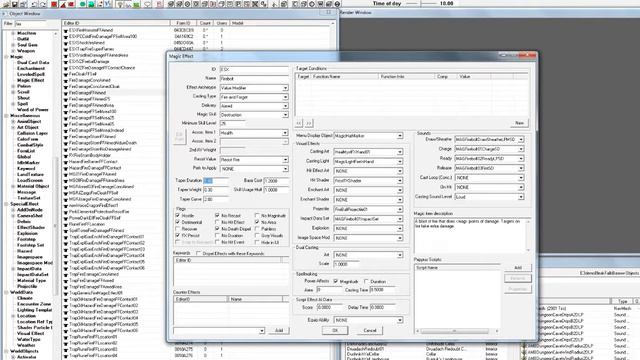
Task: Open the Draw/Sheathe sound dropdown
Action: pos(521,140)
